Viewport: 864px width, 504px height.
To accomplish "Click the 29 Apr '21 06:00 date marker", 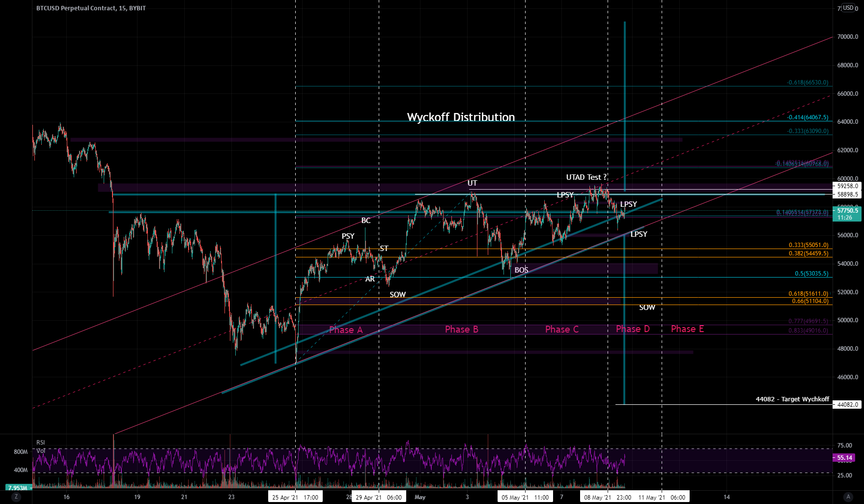I will [379, 497].
